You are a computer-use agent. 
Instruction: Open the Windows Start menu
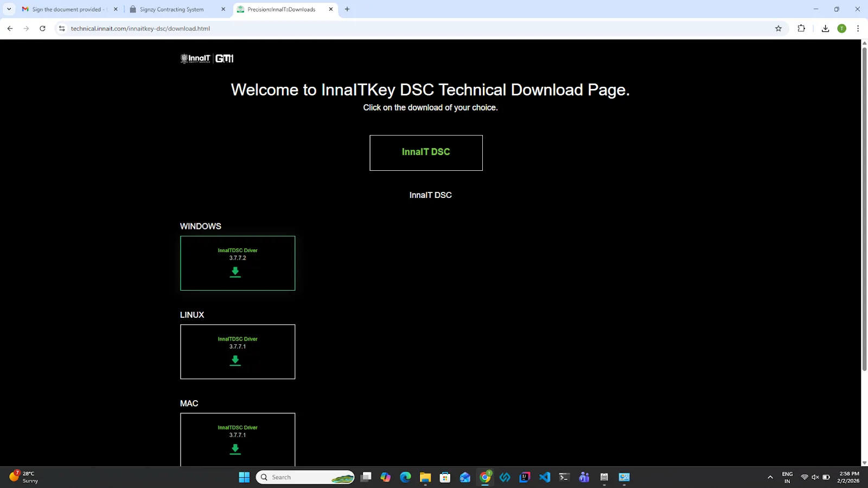coord(244,477)
